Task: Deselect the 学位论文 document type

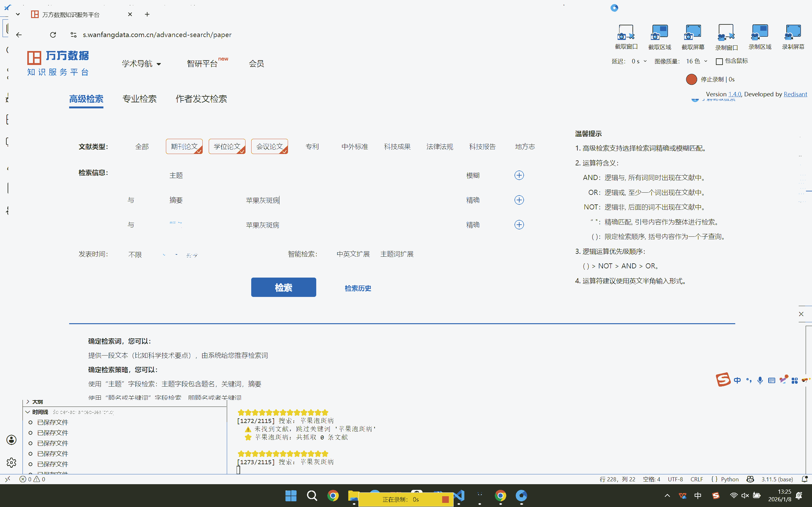Action: point(227,146)
